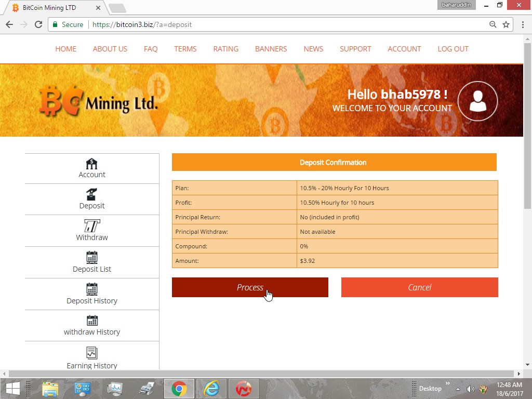Bookmark this page with the star icon

click(506, 24)
